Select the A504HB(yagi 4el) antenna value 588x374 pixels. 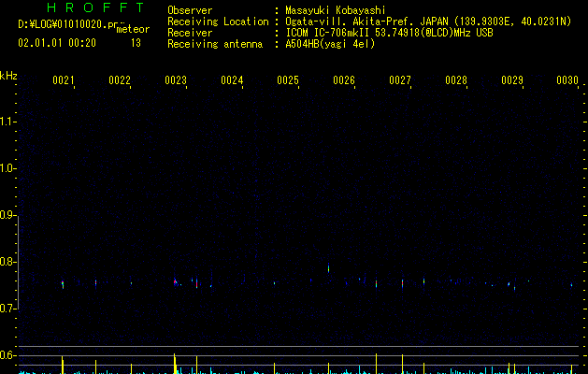[330, 44]
